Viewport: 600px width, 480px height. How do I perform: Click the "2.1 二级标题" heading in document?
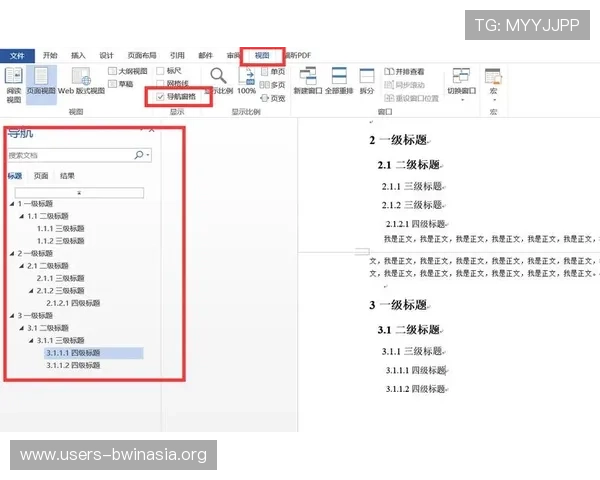pos(409,165)
